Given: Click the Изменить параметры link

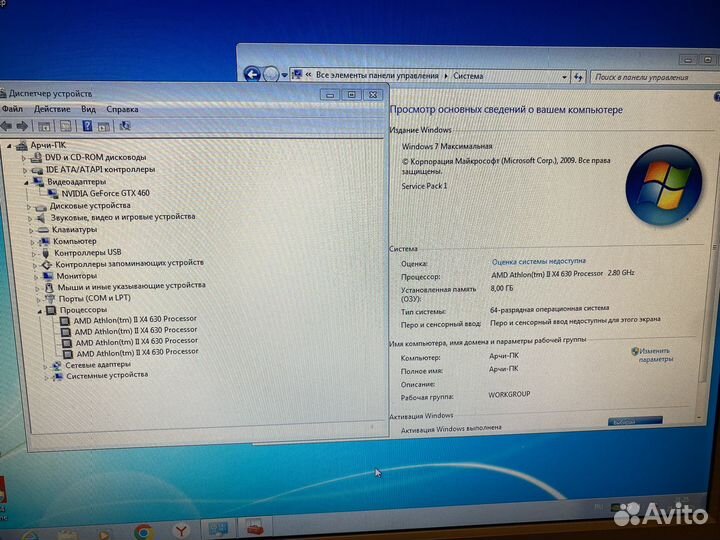Looking at the screenshot, I should click(x=653, y=355).
